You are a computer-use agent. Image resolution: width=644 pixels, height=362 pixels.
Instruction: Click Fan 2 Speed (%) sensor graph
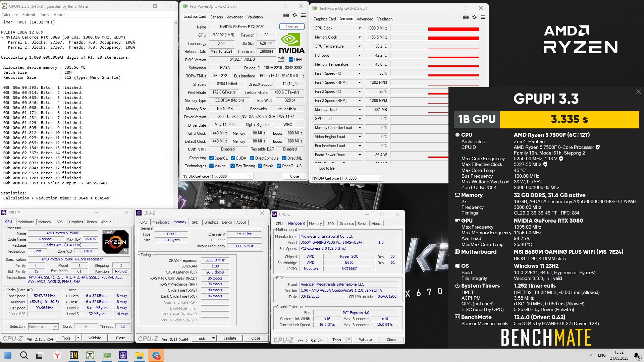419,92
